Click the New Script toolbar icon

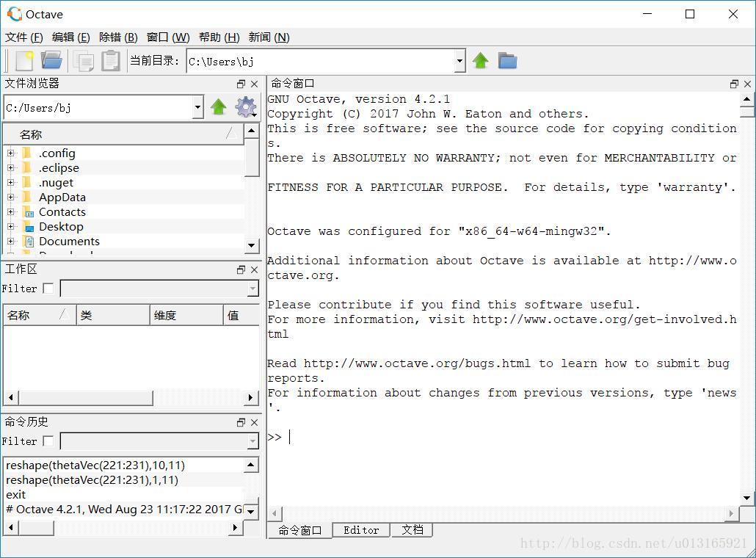coord(24,61)
